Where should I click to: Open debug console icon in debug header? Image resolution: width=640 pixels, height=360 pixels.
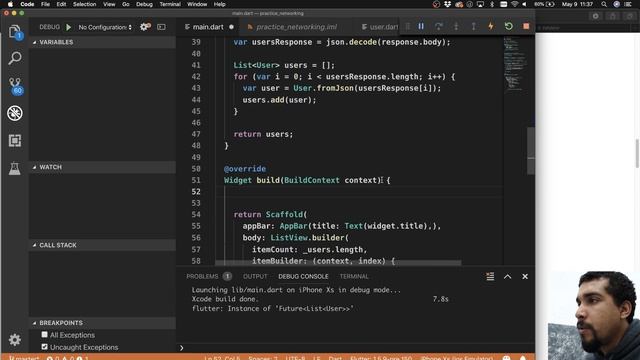coord(162,27)
